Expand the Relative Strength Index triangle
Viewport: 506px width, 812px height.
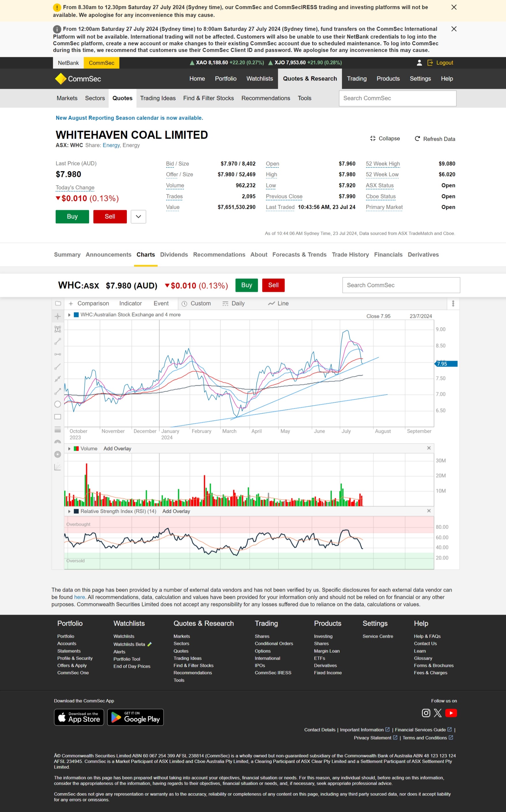coord(69,511)
